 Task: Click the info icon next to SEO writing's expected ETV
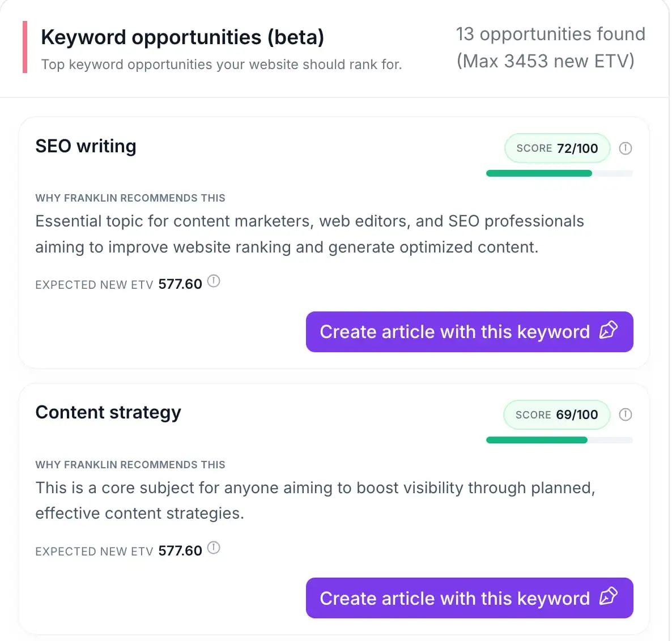[x=214, y=281]
